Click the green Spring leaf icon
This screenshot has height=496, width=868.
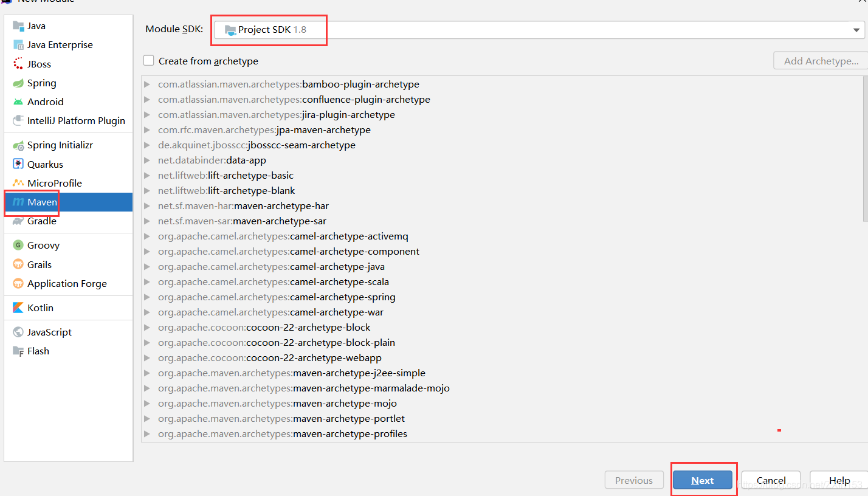18,83
